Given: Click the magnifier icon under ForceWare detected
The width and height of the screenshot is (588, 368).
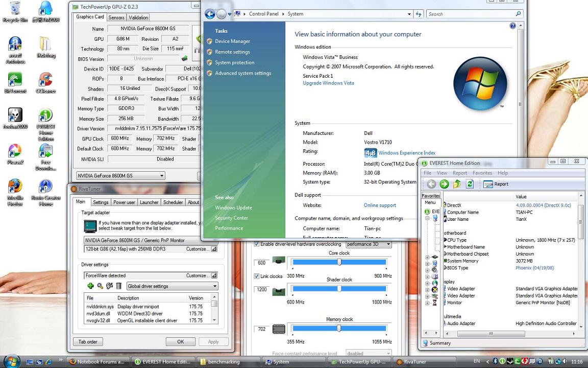Looking at the screenshot, I should (100, 286).
